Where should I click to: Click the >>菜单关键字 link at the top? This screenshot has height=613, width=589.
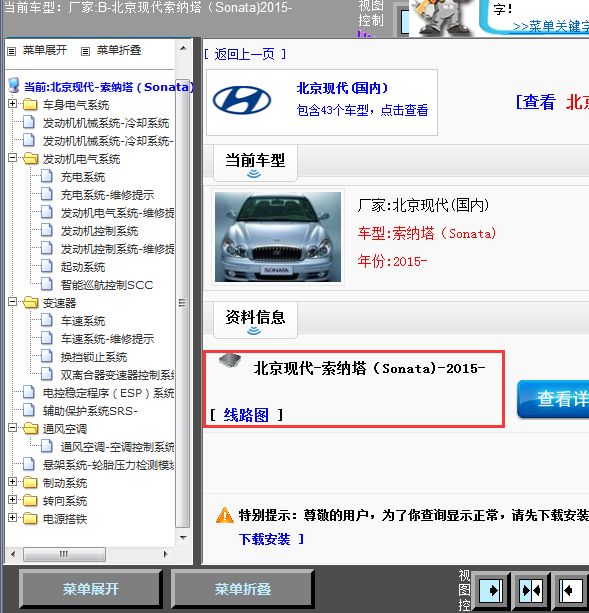point(551,26)
